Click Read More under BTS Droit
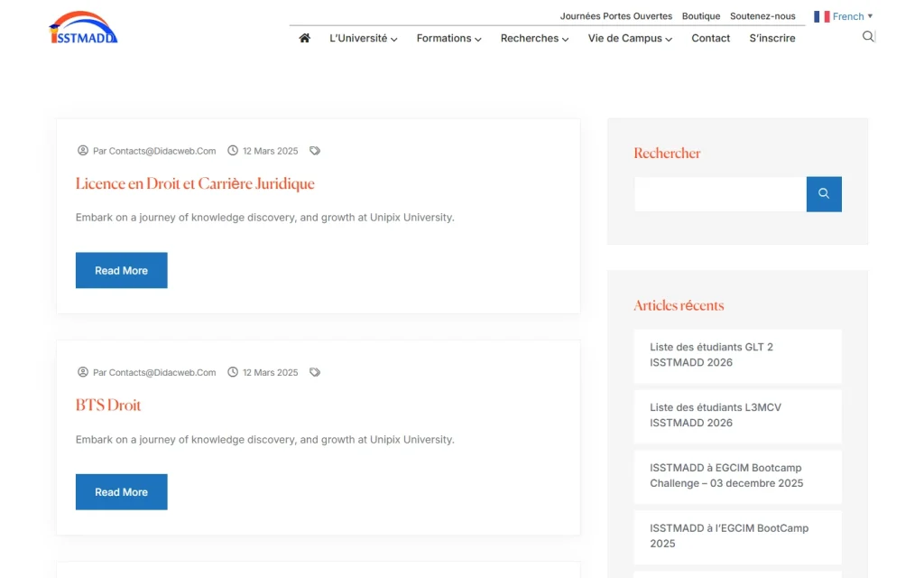The height and width of the screenshot is (578, 924). pyautogui.click(x=122, y=492)
